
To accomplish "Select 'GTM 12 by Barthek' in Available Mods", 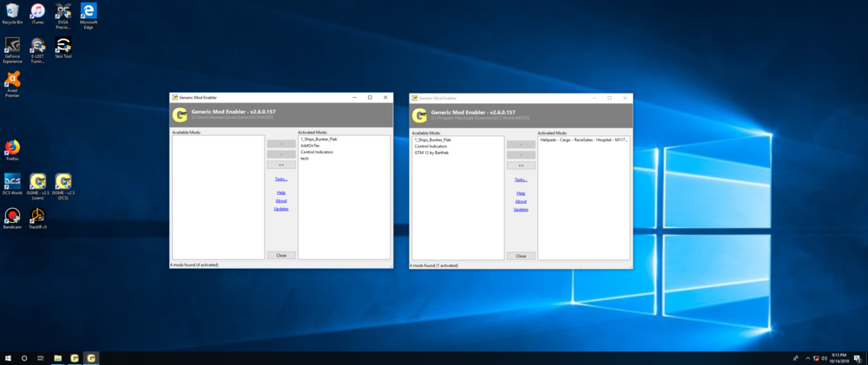I will 431,153.
